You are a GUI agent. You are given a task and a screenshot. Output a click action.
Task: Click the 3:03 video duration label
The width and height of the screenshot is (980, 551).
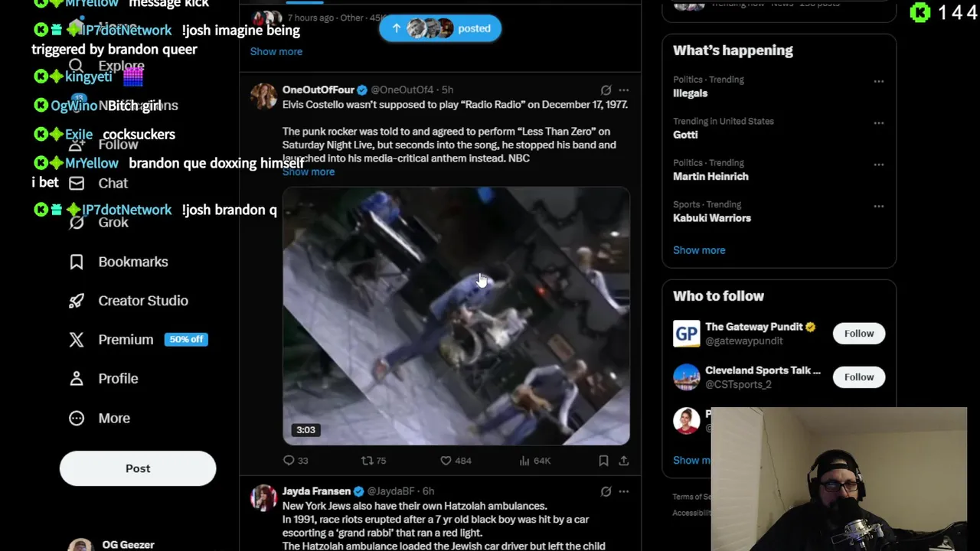click(x=305, y=430)
